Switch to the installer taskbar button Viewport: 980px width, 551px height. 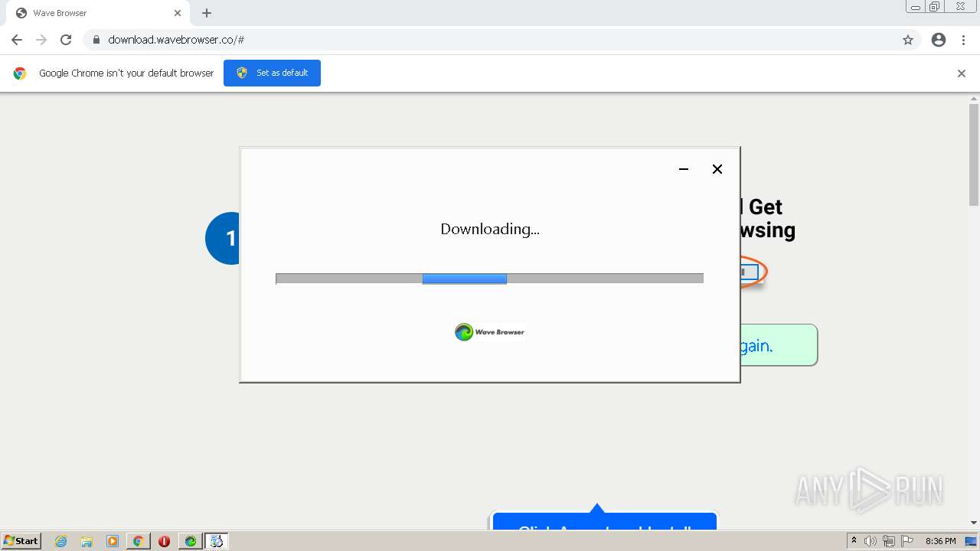coord(217,541)
